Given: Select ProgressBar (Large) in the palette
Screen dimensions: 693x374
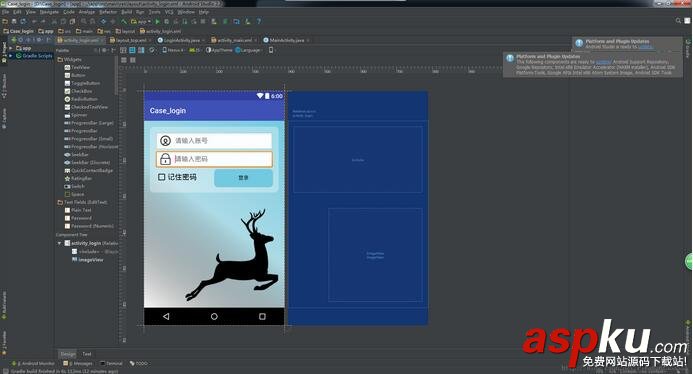Looking at the screenshot, I should point(89,123).
